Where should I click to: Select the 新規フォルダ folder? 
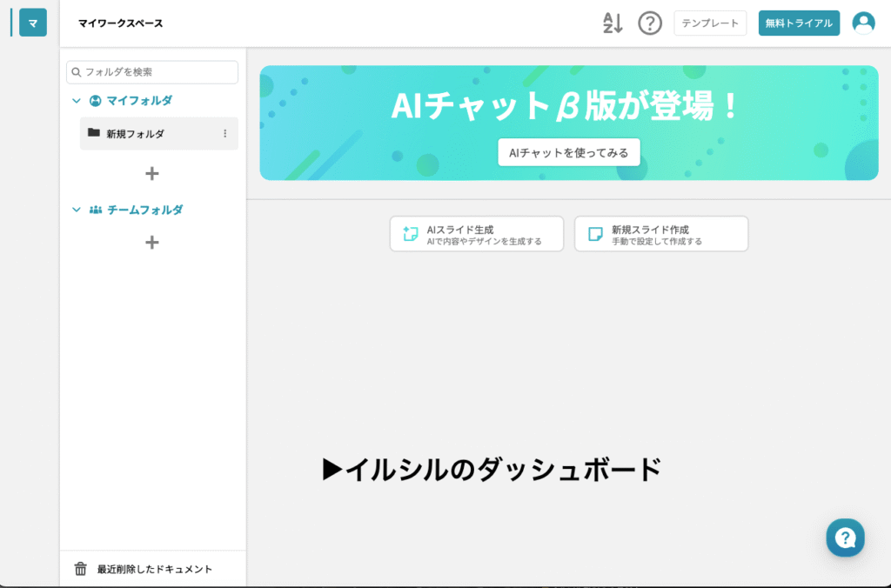pos(135,134)
